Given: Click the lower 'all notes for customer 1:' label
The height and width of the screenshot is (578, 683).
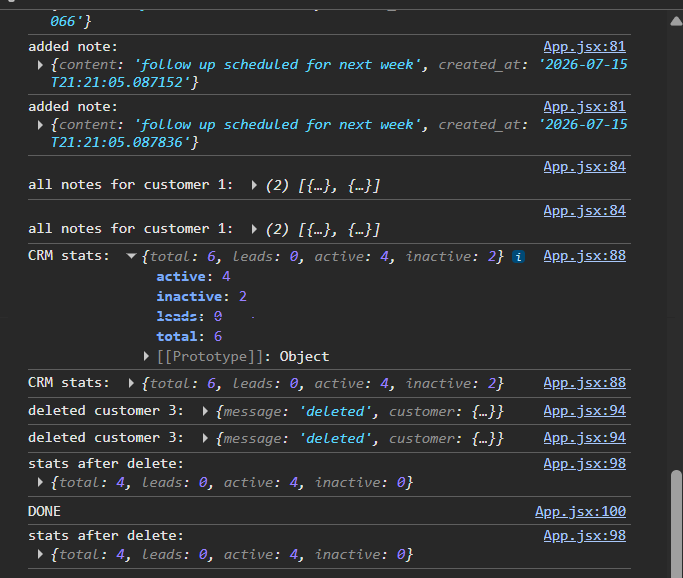Looking at the screenshot, I should tap(131, 229).
